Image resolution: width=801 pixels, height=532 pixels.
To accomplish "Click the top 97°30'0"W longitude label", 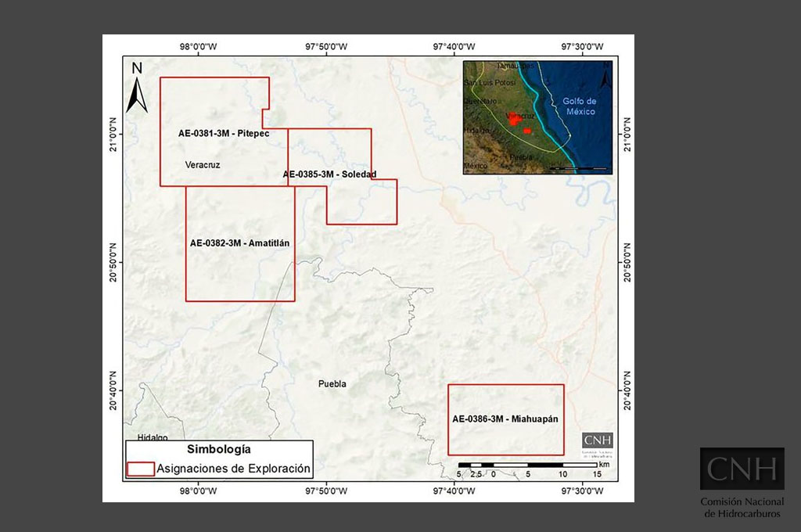I will (582, 46).
